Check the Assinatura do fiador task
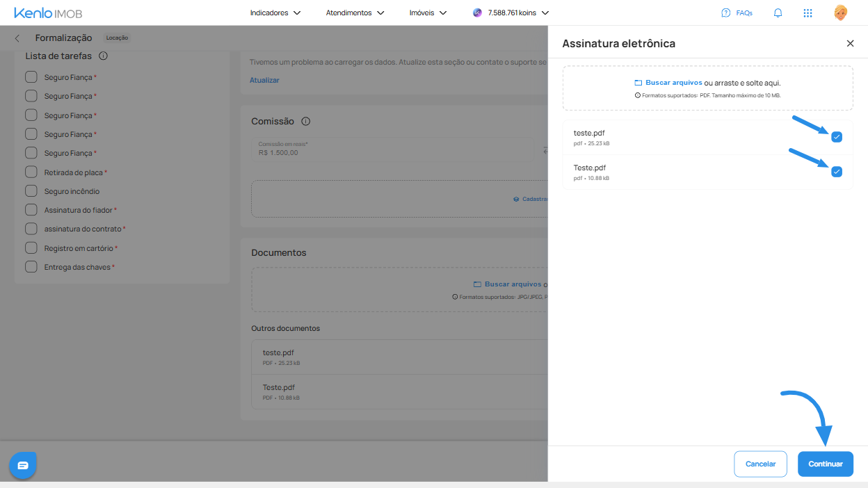 [31, 209]
